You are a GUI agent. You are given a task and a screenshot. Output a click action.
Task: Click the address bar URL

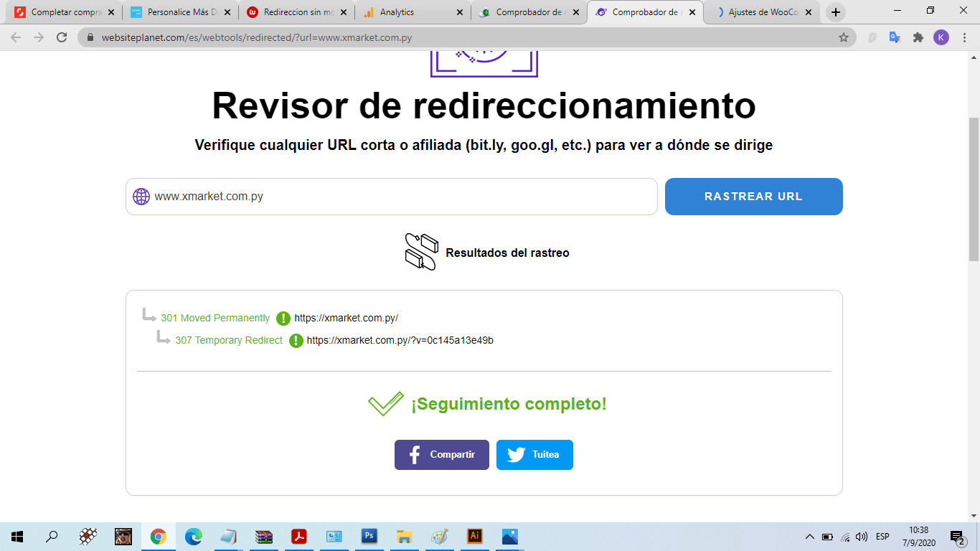coord(257,37)
